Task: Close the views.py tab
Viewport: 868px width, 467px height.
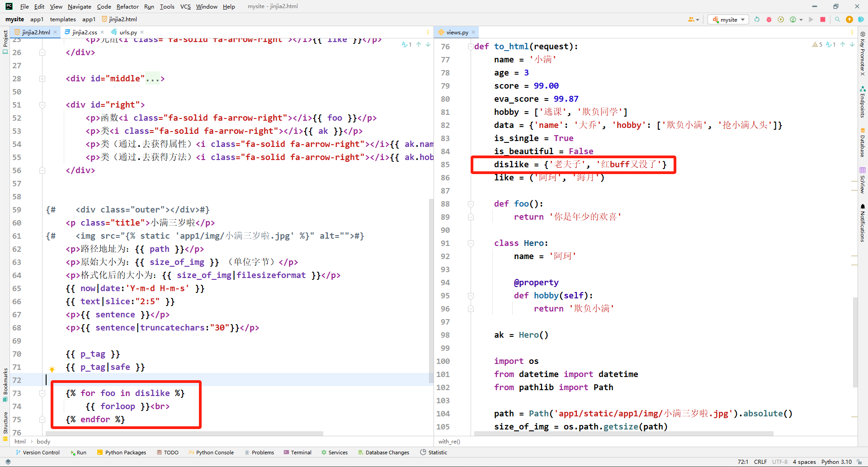Action: [x=473, y=32]
